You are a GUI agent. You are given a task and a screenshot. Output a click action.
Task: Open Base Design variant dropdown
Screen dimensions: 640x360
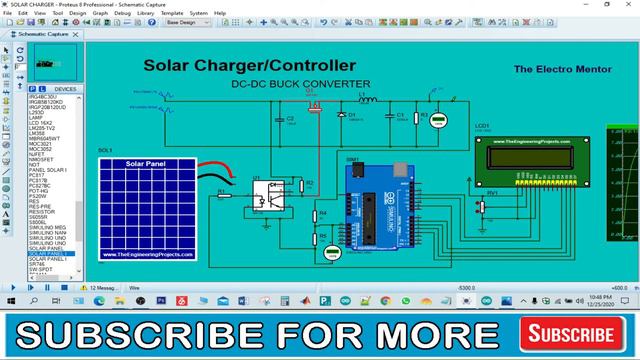point(188,22)
